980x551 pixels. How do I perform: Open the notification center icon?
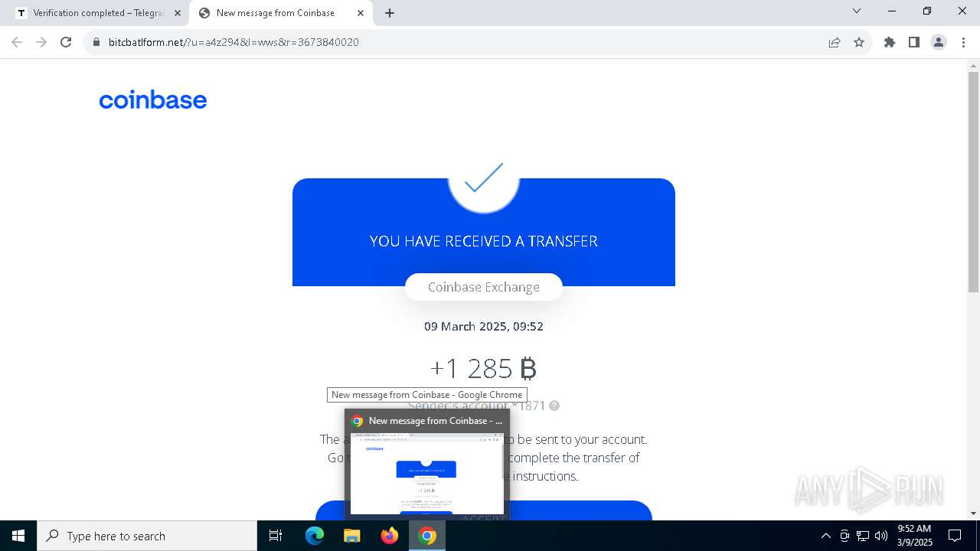(x=955, y=536)
